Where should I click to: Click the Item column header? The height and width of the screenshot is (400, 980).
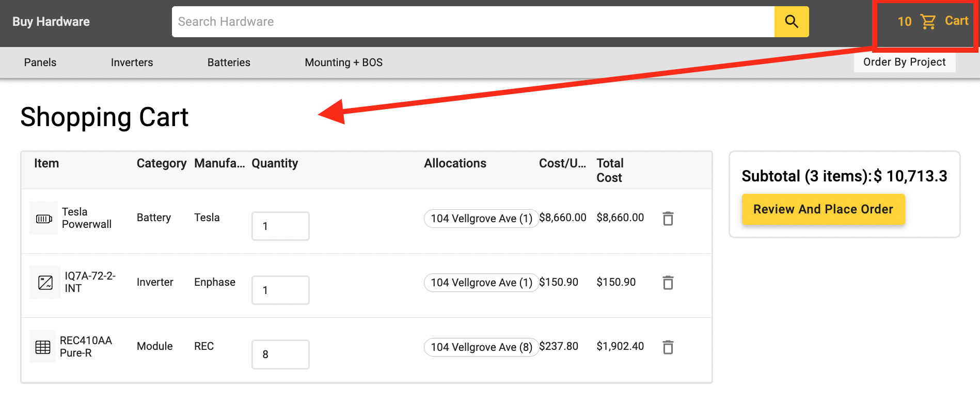pos(46,163)
